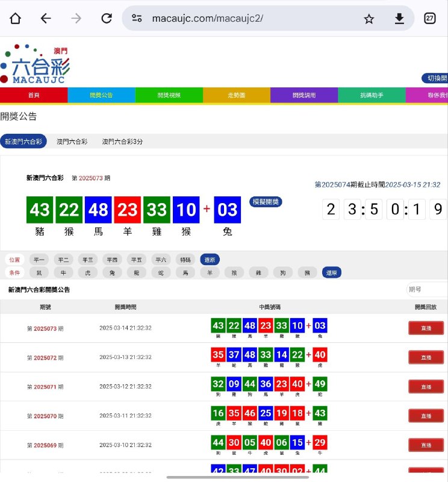Toggle the 虎 zodiac filter

pyautogui.click(x=87, y=273)
